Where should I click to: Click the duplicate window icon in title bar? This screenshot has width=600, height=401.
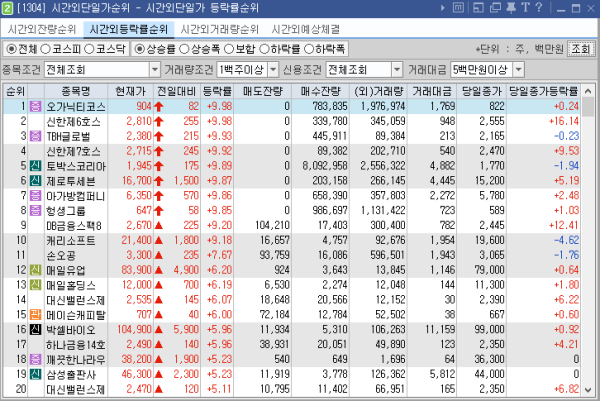click(495, 8)
